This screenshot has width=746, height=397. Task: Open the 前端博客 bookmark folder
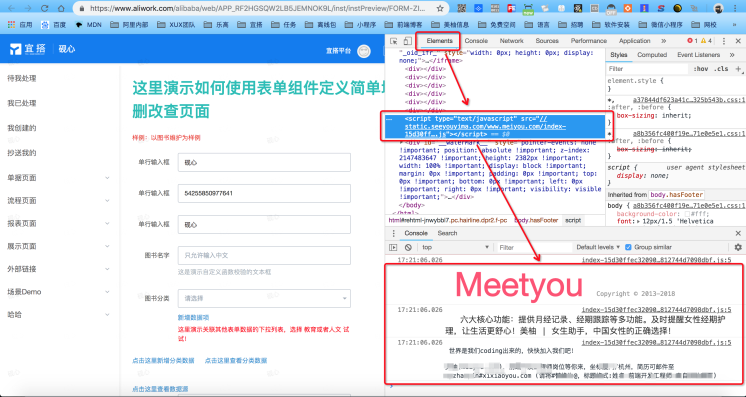[x=403, y=24]
